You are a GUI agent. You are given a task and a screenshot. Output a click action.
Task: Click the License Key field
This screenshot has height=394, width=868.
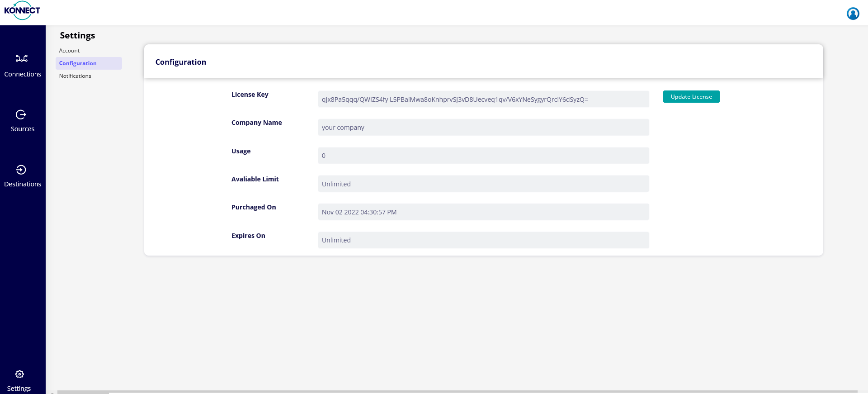point(483,100)
